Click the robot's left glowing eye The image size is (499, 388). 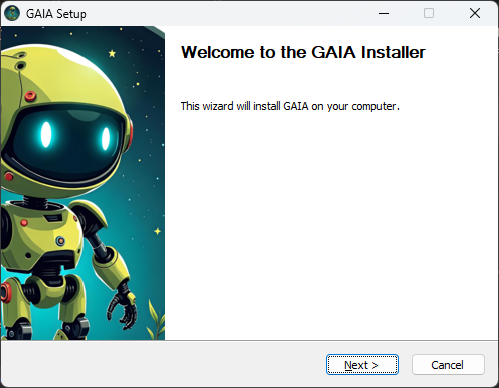click(x=46, y=134)
